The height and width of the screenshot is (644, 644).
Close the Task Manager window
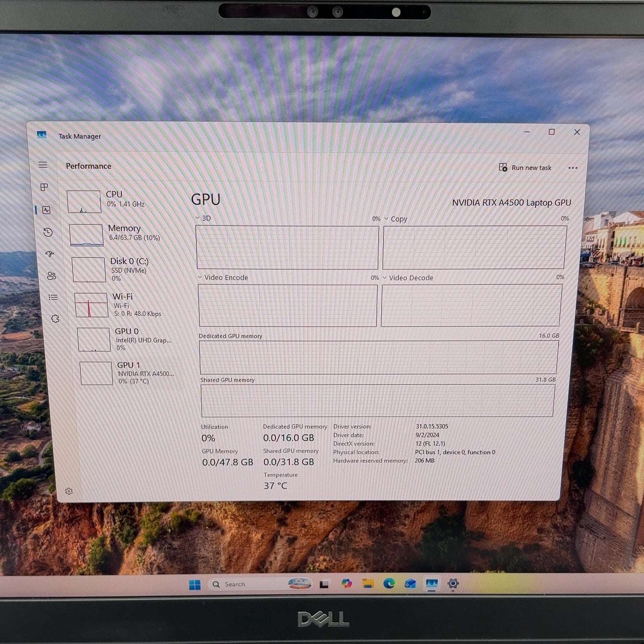coord(577,132)
